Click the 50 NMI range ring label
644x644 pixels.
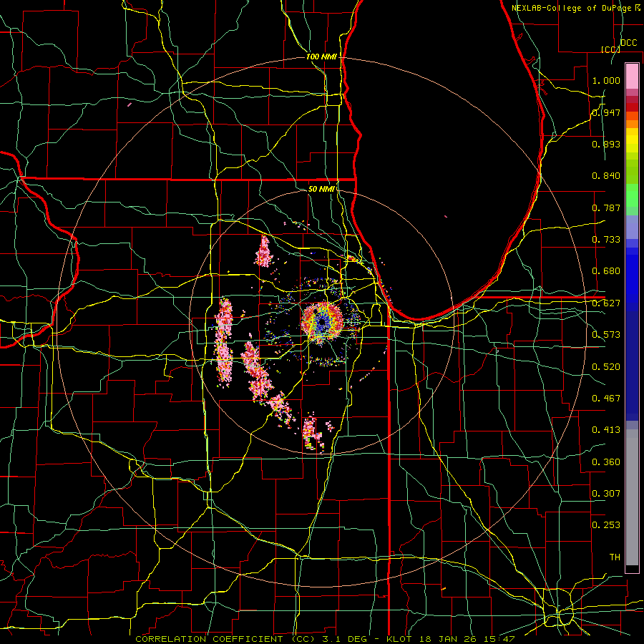click(x=321, y=189)
